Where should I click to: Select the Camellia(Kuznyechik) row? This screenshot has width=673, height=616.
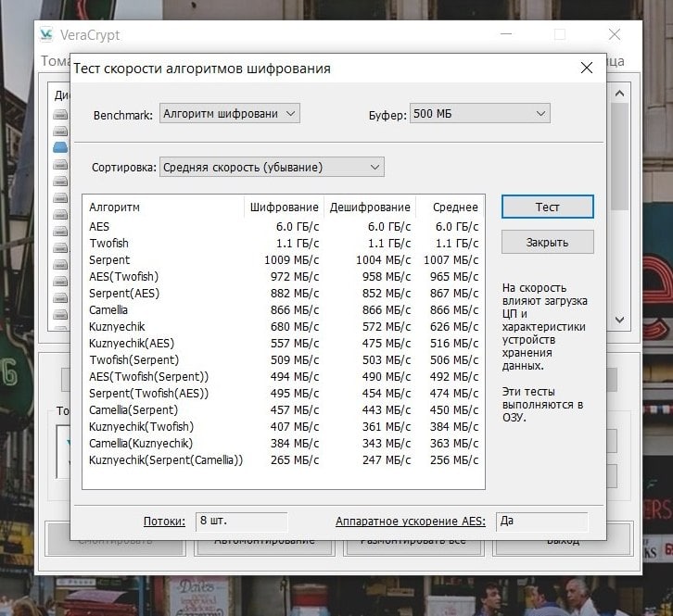[x=284, y=444]
